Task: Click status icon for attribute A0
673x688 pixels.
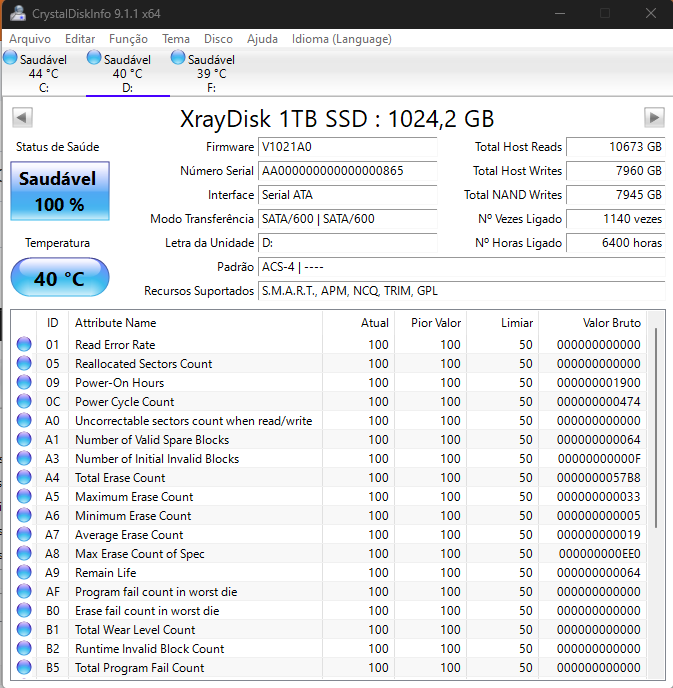Action: click(24, 420)
